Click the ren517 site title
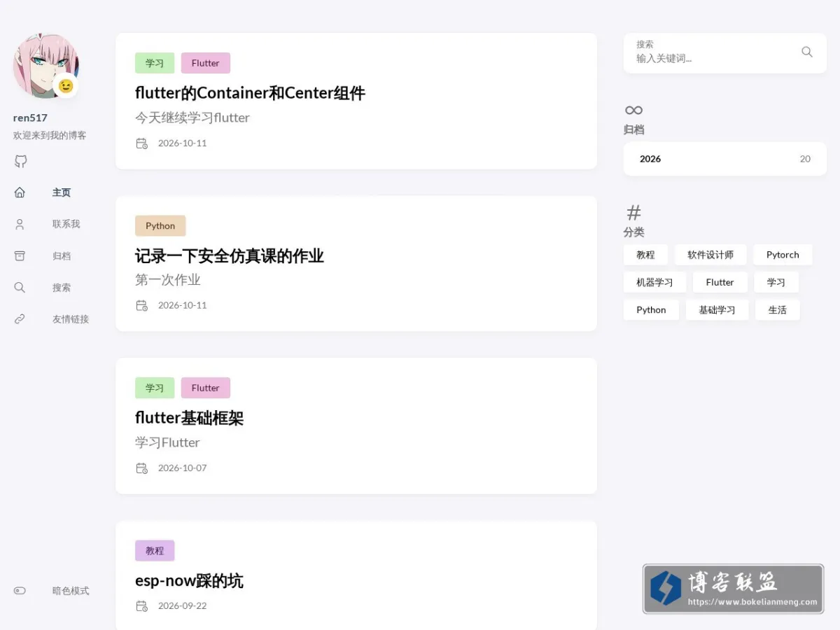840x630 pixels. tap(30, 118)
